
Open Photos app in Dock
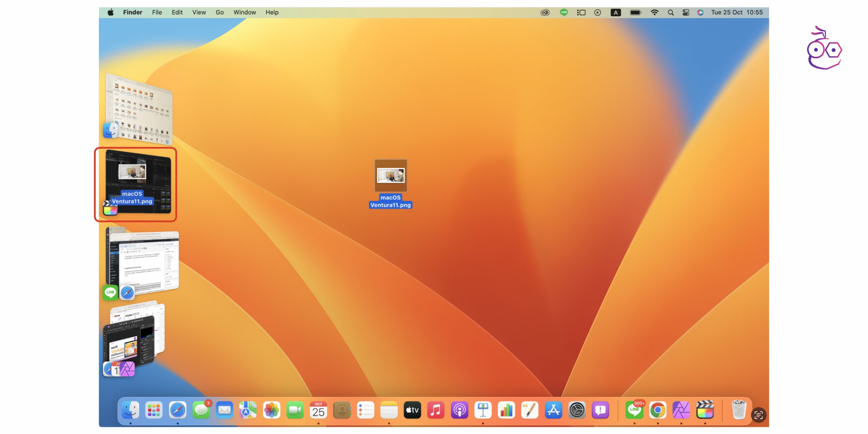click(x=272, y=411)
